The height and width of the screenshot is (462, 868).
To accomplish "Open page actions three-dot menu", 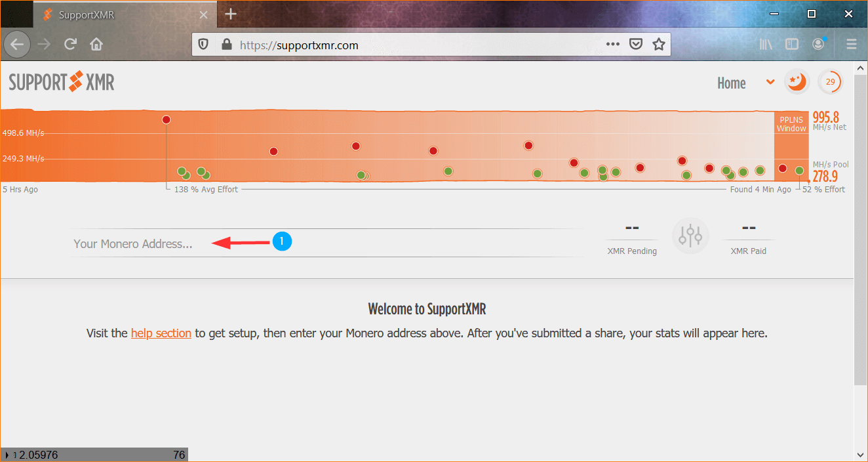I will 612,45.
